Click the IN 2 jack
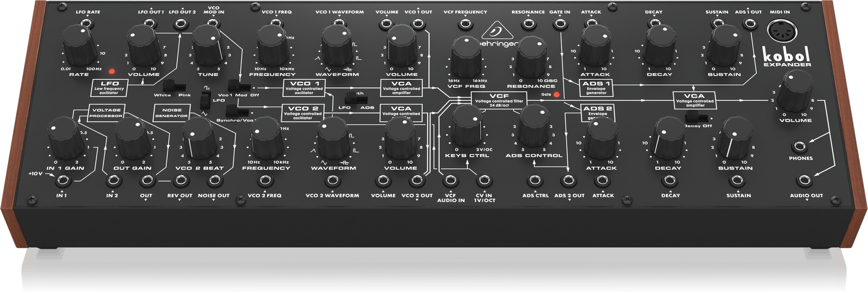The height and width of the screenshot is (294, 868). click(x=113, y=181)
